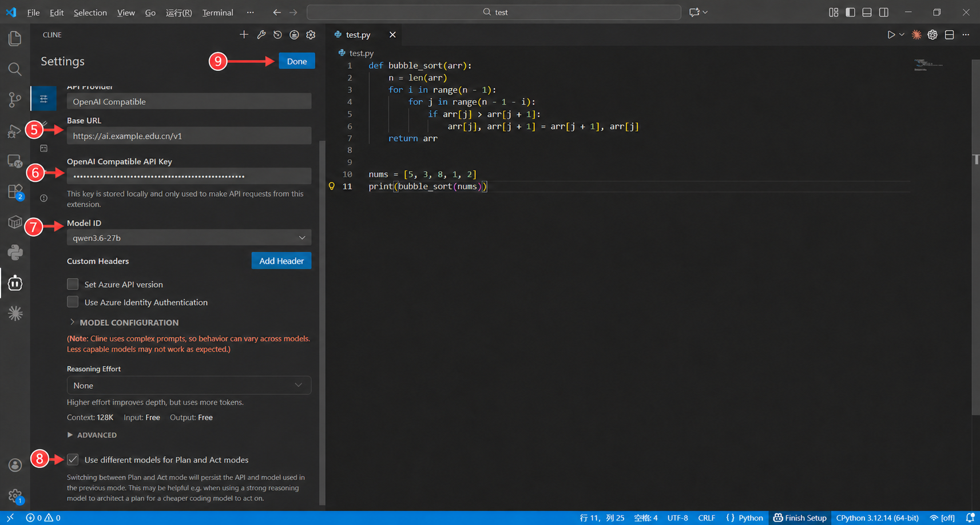This screenshot has width=980, height=525.
Task: Uncheck different models for Plan and Act
Action: coord(73,459)
